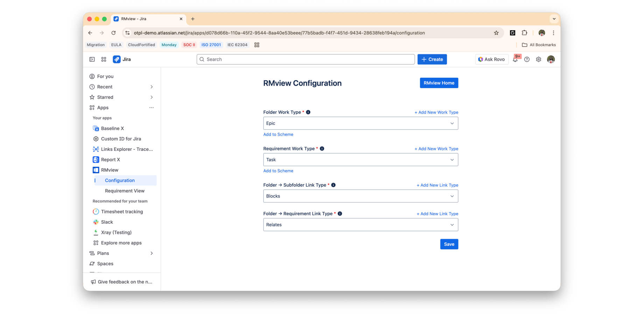
Task: Click the Save button
Action: pos(449,244)
